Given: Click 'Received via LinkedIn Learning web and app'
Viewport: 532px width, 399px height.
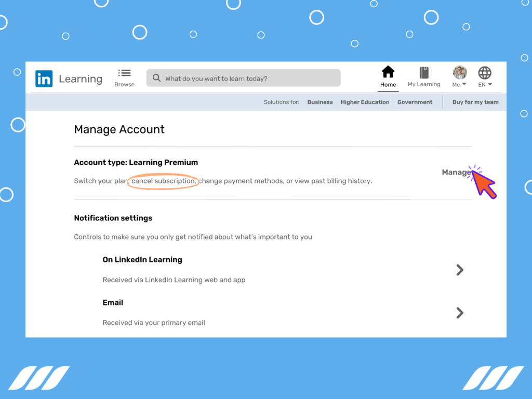Looking at the screenshot, I should [x=174, y=280].
